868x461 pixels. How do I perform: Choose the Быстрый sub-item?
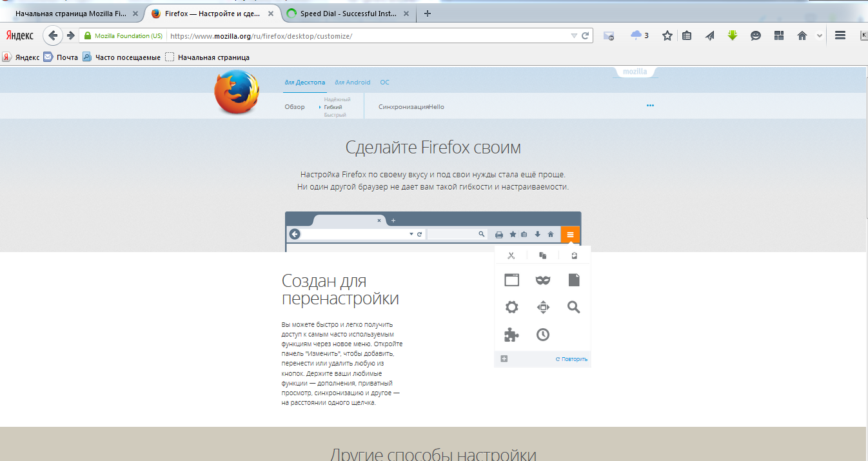pyautogui.click(x=335, y=115)
